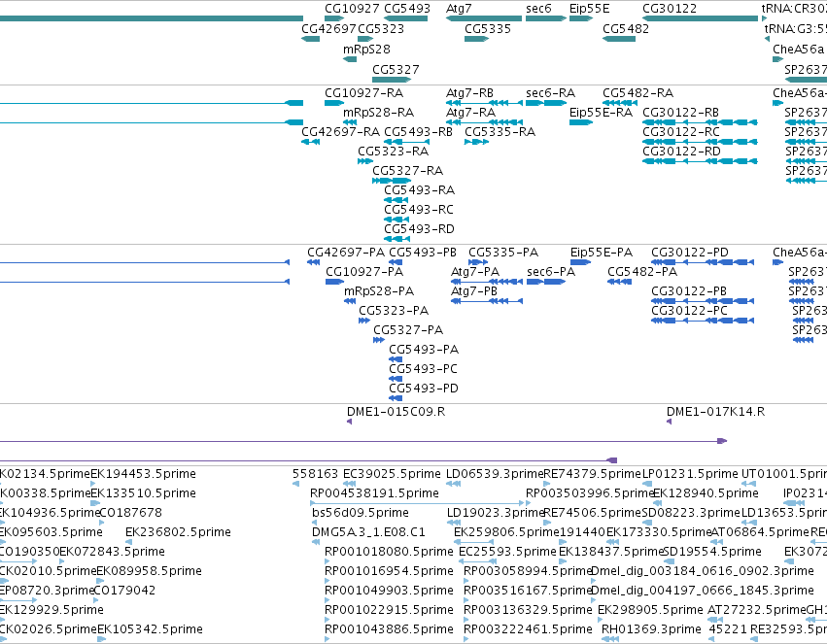This screenshot has width=827, height=644.
Task: Click the sec6 gene arrow
Action: coord(546,18)
